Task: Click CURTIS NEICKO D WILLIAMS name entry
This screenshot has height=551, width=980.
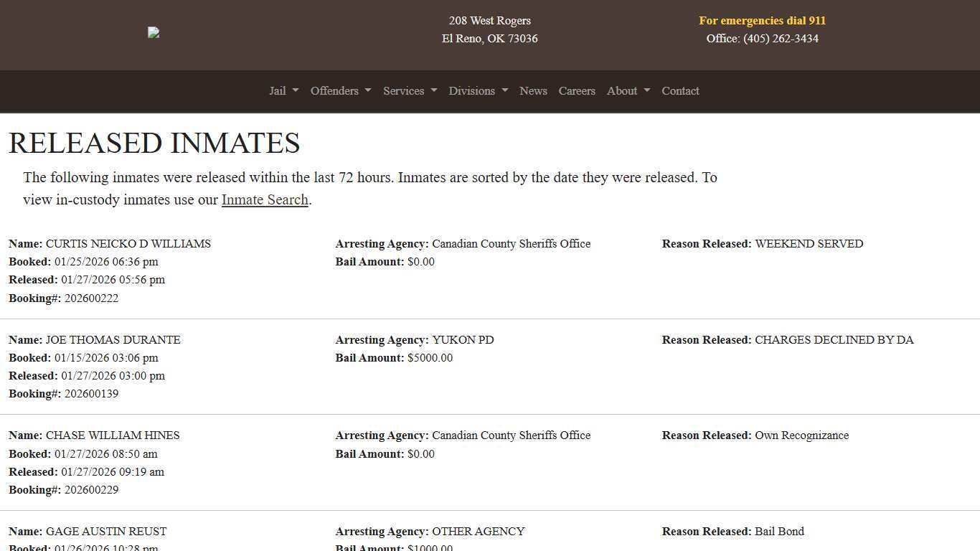Action: click(x=128, y=243)
